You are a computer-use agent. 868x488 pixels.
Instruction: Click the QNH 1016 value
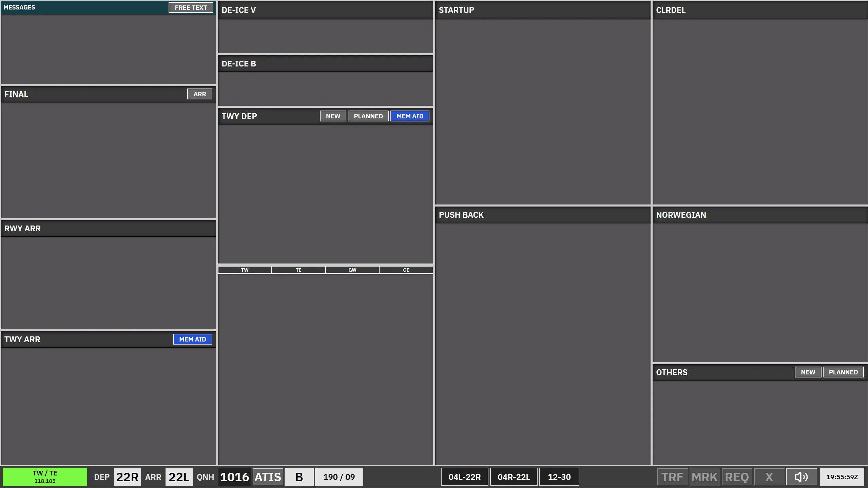coord(234,477)
